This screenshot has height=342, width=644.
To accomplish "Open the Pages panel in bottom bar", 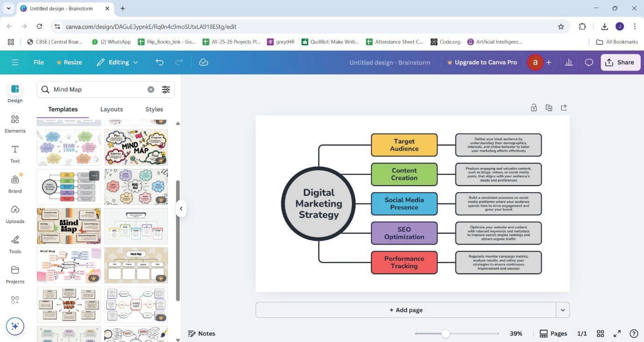I will (x=553, y=334).
